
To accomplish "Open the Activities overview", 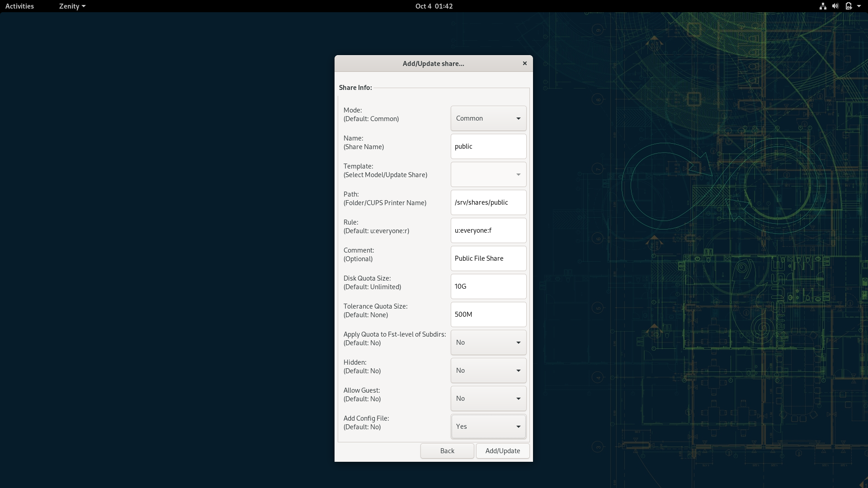I will 19,6.
